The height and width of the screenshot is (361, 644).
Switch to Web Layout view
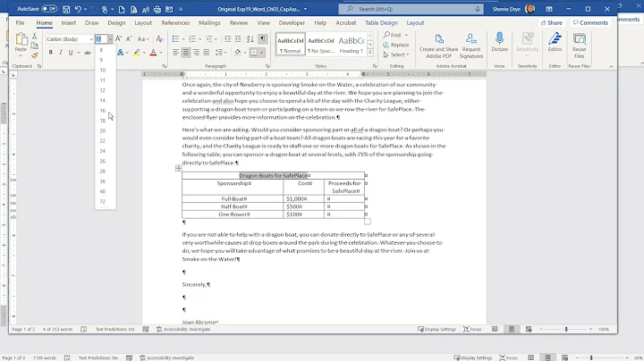click(x=529, y=329)
